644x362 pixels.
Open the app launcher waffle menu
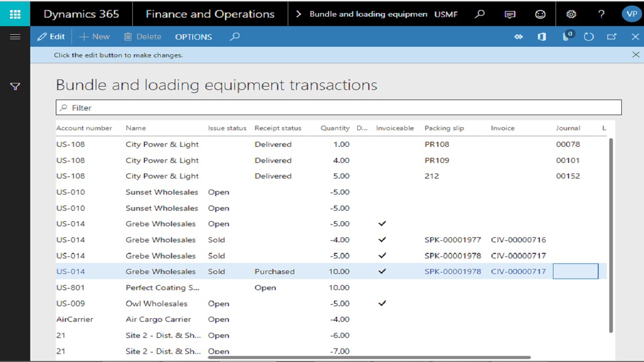pyautogui.click(x=15, y=14)
